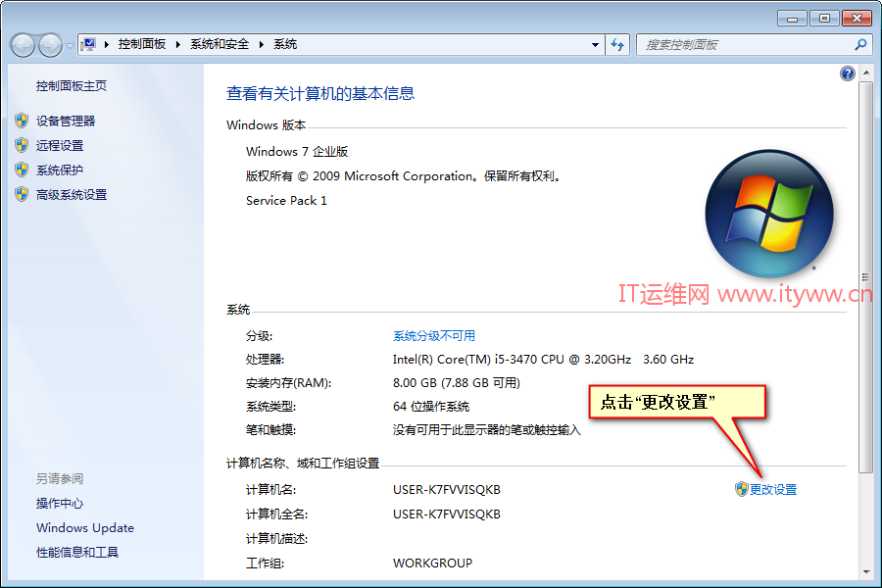The height and width of the screenshot is (588, 882).
Task: Click the 计算机全名 value USER-K7FVVISQKB
Action: pyautogui.click(x=447, y=514)
